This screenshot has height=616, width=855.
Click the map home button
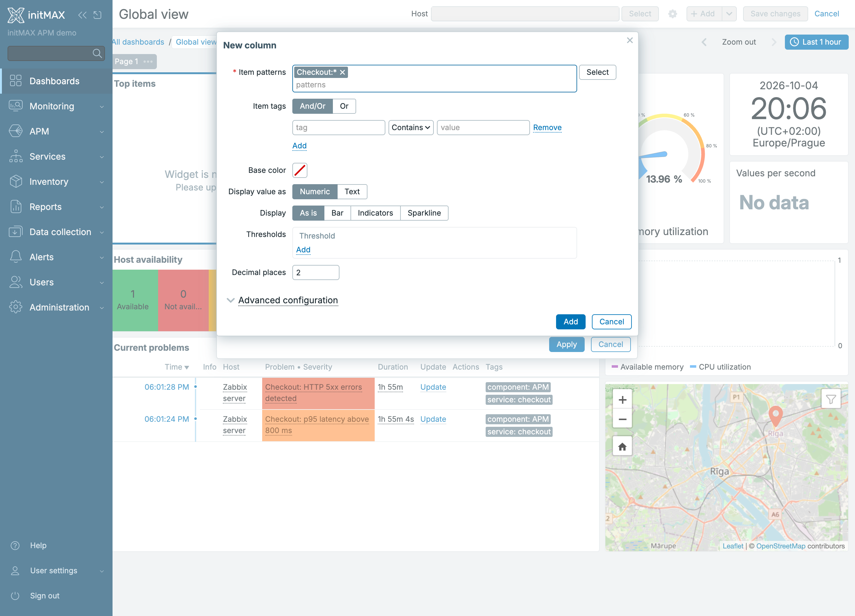pos(622,446)
